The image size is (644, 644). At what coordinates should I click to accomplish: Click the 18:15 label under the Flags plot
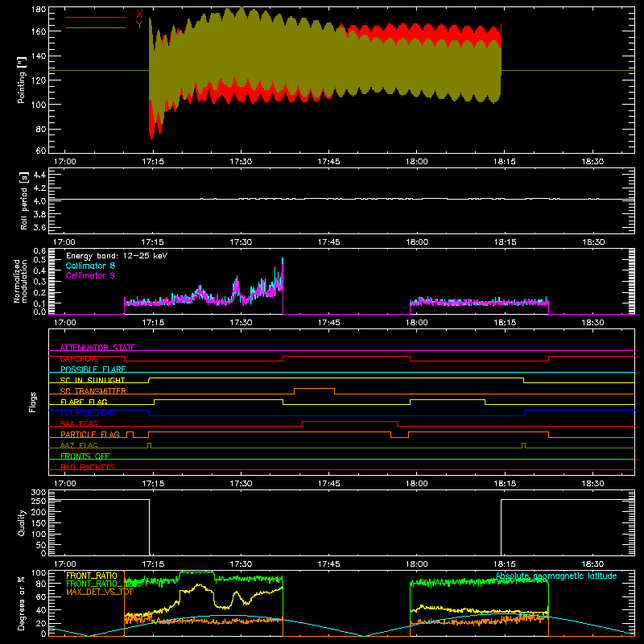[505, 484]
